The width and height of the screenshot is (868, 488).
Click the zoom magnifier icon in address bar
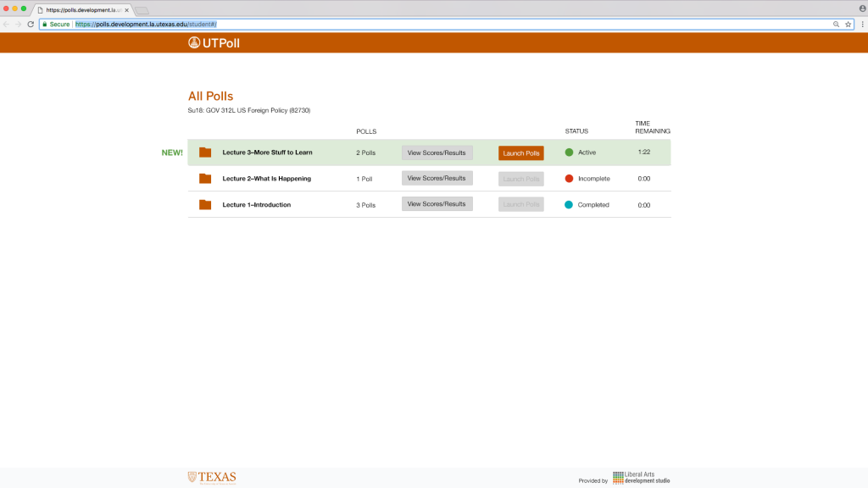(836, 25)
